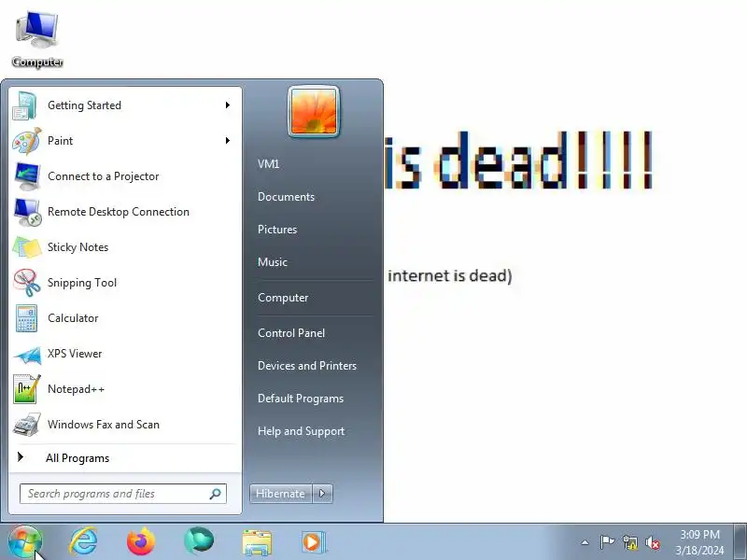
Task: Expand Getting Started jump list arrow
Action: pos(228,105)
